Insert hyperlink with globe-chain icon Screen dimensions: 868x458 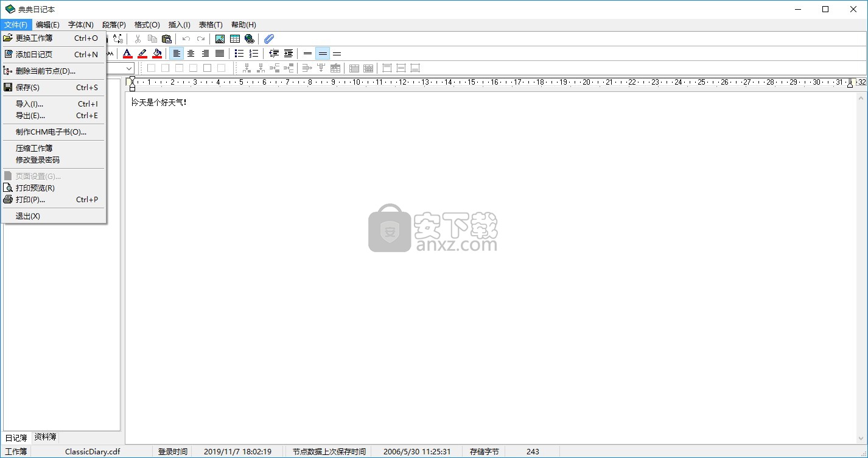tap(249, 38)
